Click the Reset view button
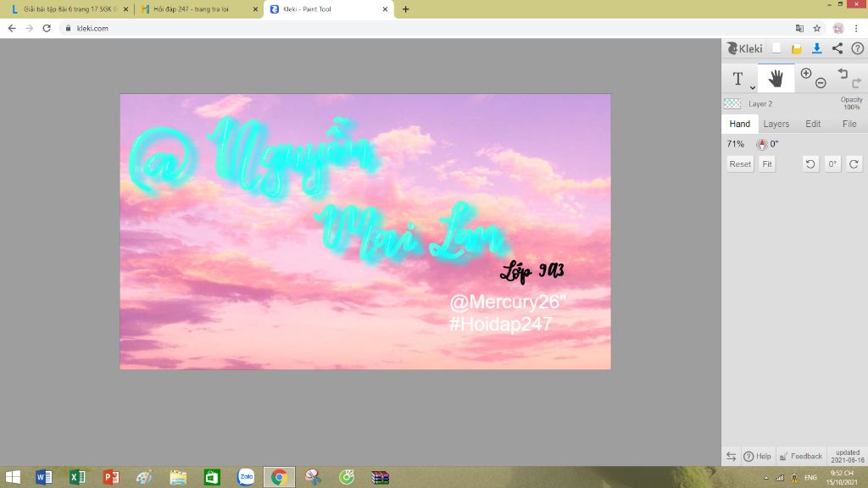The image size is (868, 488). point(740,164)
